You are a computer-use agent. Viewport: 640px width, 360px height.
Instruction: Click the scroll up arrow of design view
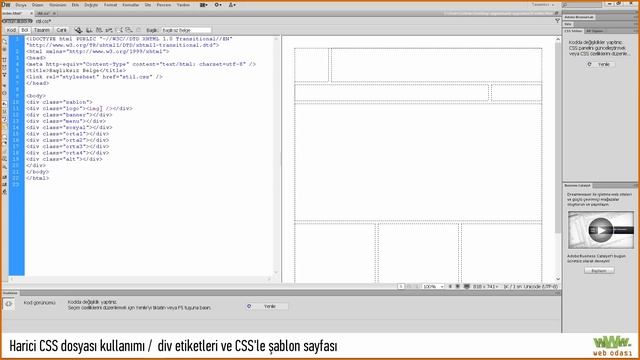pyautogui.click(x=558, y=40)
